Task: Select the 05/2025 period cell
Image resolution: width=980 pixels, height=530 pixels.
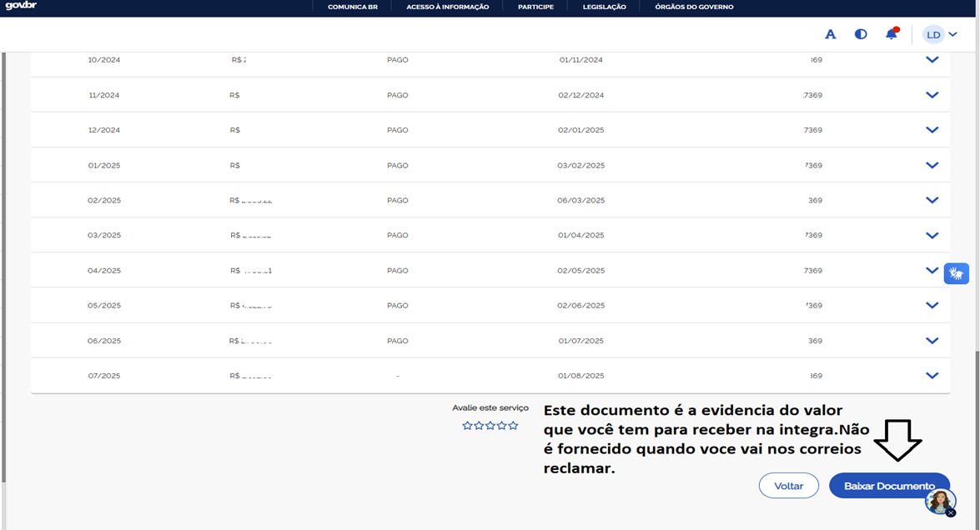Action: tap(103, 305)
